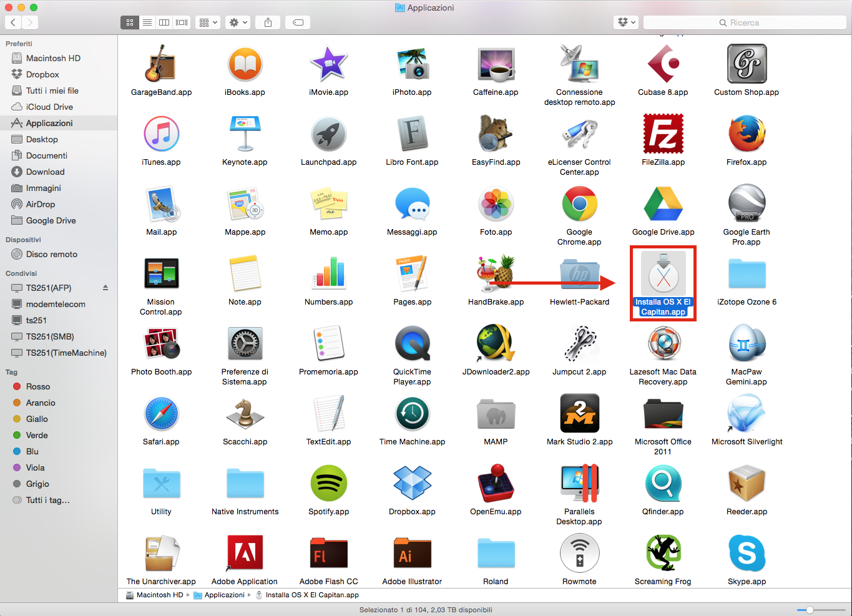Click the Mark Studio 2.app icon
852x616 pixels.
pyautogui.click(x=579, y=413)
